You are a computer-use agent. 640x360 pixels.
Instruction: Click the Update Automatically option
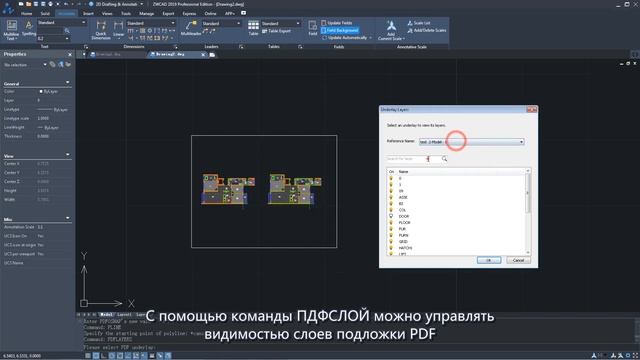coord(347,38)
